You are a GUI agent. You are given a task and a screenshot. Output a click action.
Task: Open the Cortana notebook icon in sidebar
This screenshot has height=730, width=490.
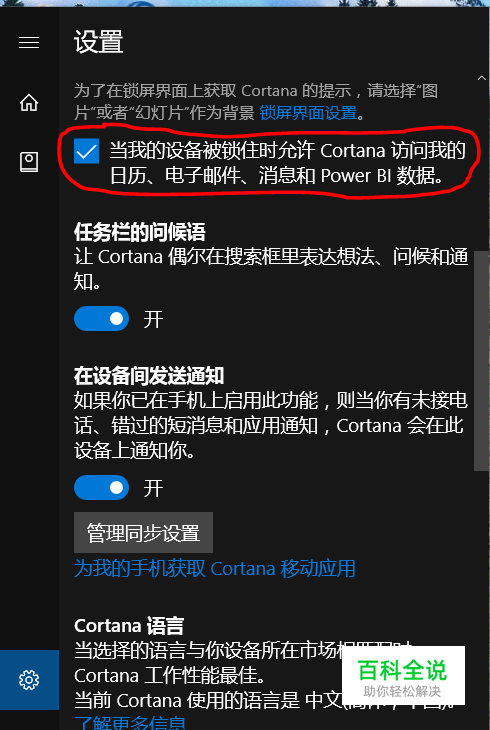[29, 162]
